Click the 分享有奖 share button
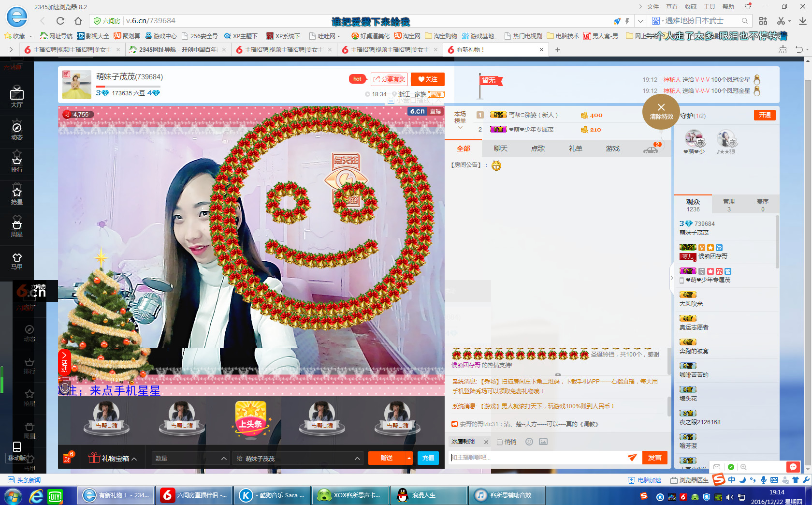Viewport: 812px width, 505px height. click(x=389, y=79)
